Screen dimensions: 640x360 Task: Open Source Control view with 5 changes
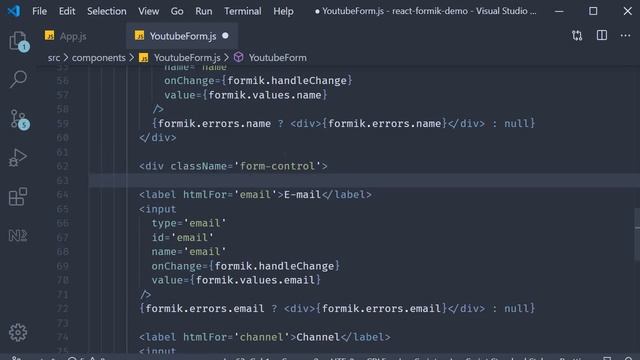click(x=19, y=119)
